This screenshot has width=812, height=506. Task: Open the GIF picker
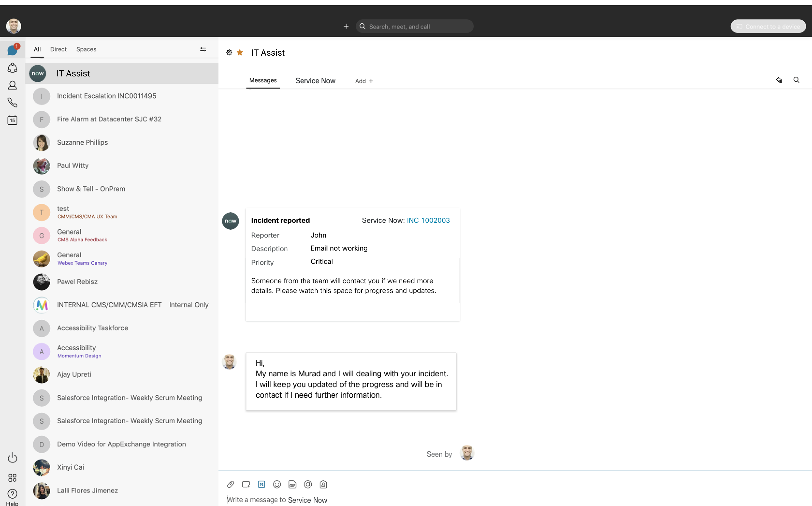[x=292, y=484]
